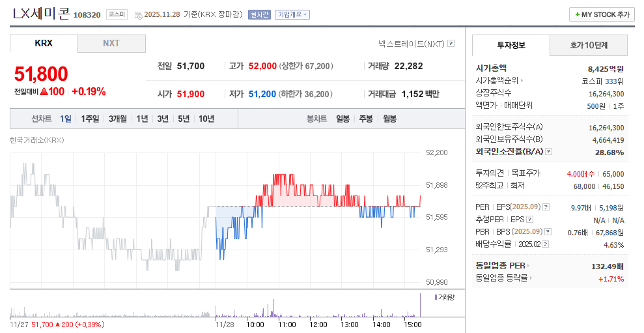The width and height of the screenshot is (644, 333).
Task: Click the 동일업종 PER value 132.49배
Action: pos(608,267)
